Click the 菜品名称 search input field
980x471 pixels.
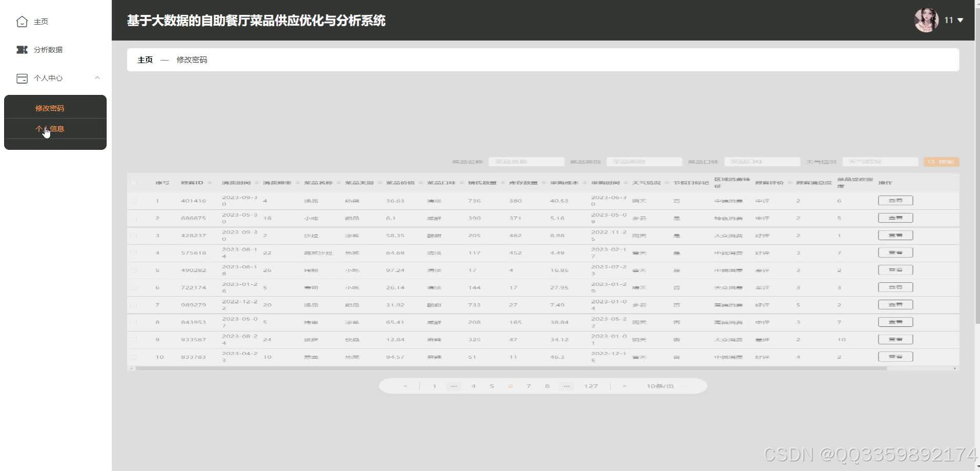(526, 162)
